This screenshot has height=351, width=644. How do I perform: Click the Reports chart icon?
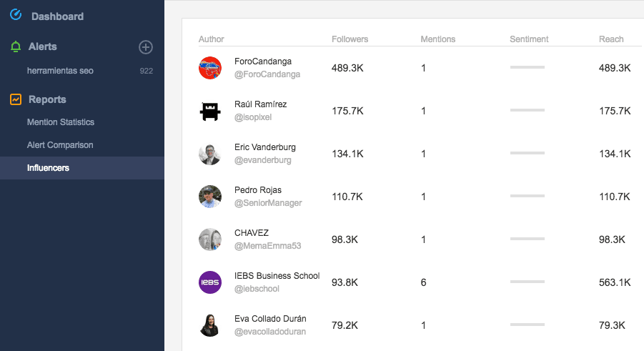(16, 99)
